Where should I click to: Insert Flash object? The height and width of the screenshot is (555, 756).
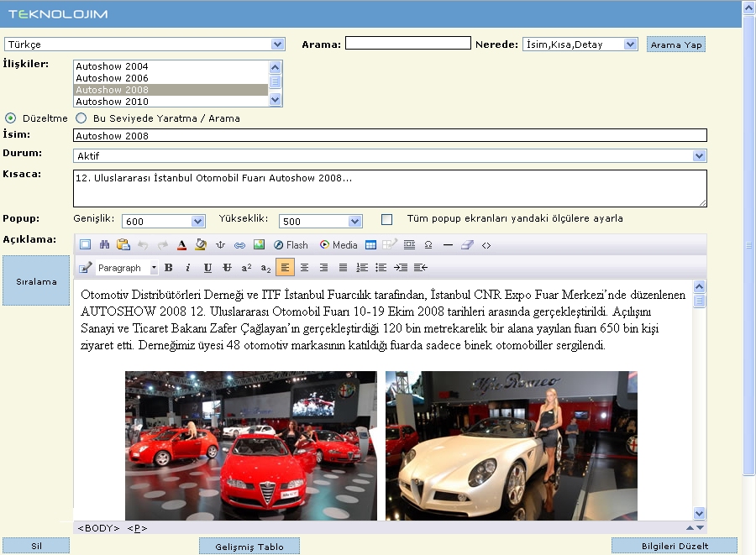pos(291,244)
